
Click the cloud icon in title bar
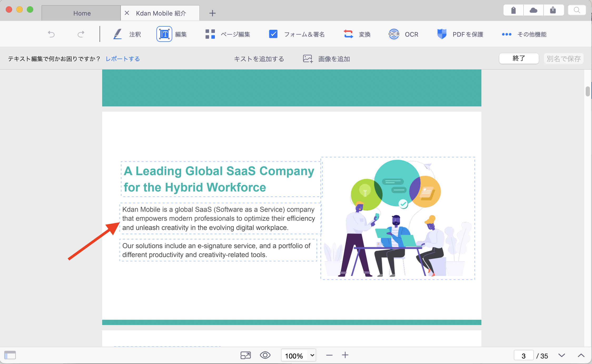[533, 10]
